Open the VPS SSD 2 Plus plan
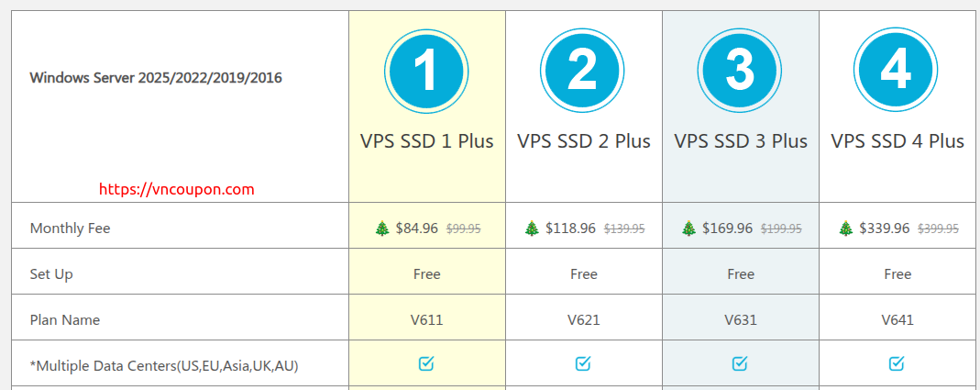This screenshot has width=980, height=390. click(584, 141)
